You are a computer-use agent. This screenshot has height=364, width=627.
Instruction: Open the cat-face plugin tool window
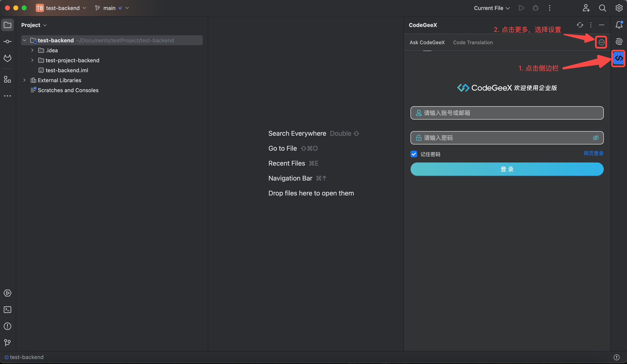click(x=7, y=58)
